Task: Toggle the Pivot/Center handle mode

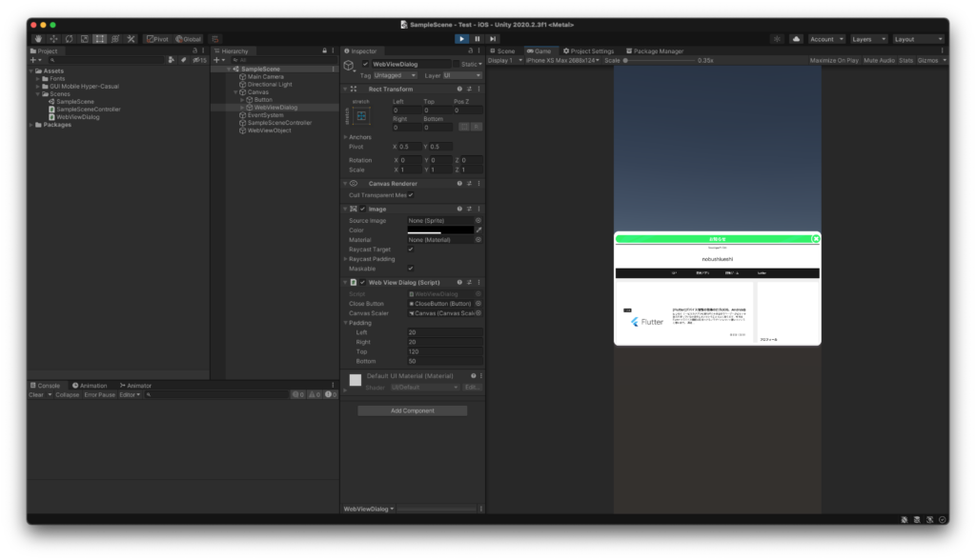Action: click(x=158, y=39)
